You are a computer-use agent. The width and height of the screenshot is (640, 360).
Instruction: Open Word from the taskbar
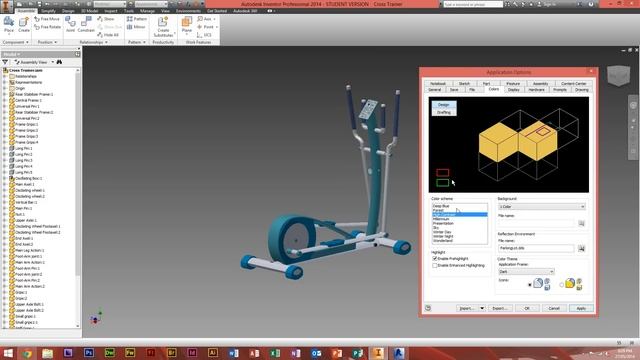click(233, 353)
